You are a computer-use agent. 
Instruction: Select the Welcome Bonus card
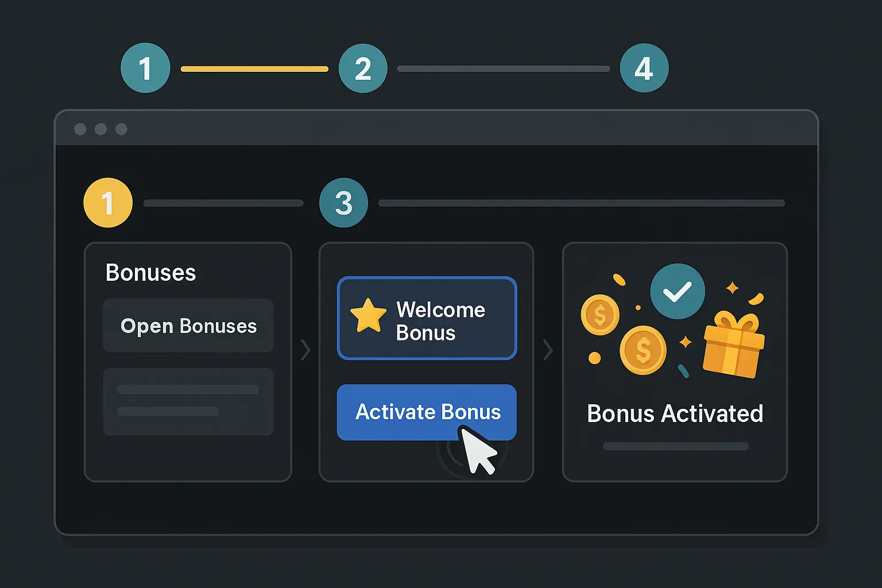(x=427, y=319)
